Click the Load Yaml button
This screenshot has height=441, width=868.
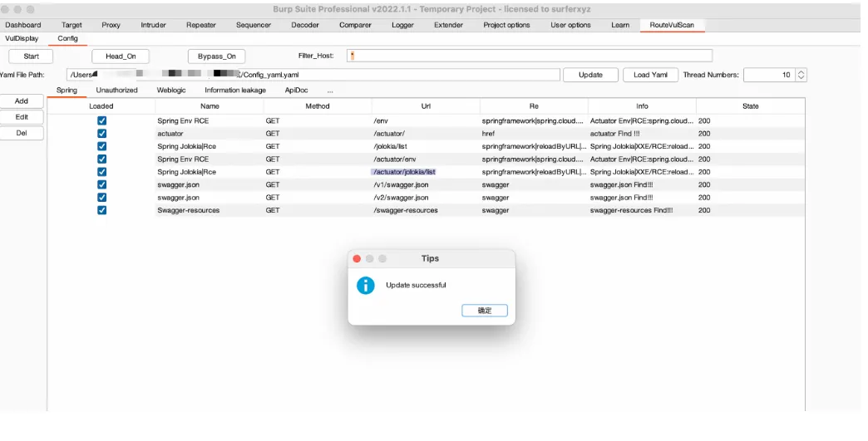click(650, 75)
